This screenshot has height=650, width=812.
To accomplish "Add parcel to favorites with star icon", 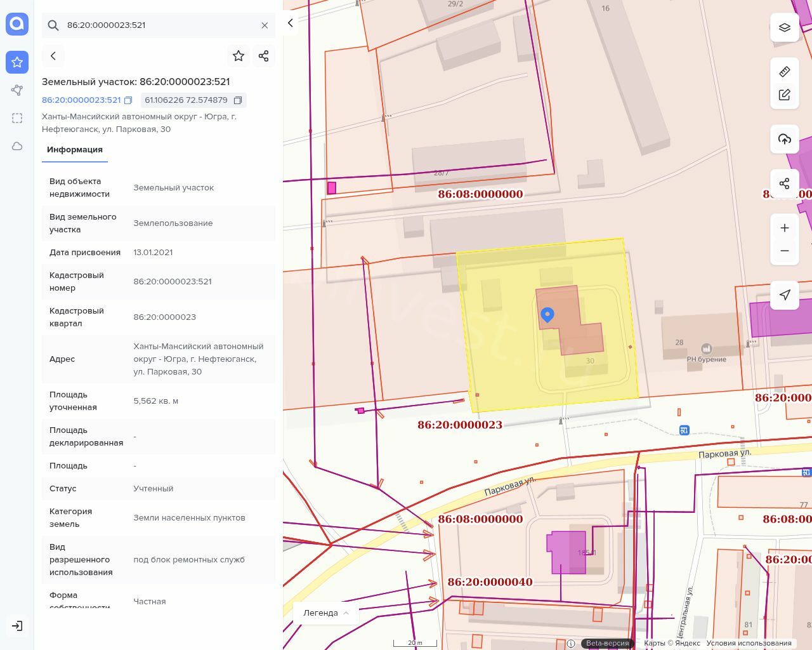I will [239, 56].
